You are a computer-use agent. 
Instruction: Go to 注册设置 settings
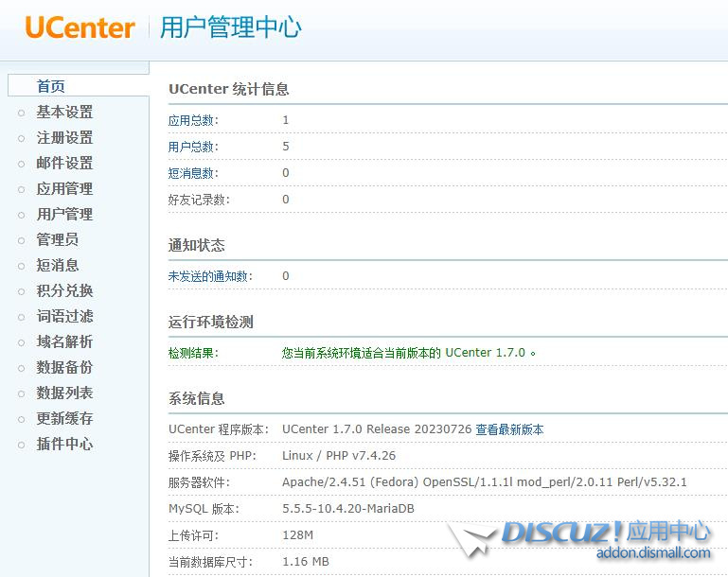point(64,137)
